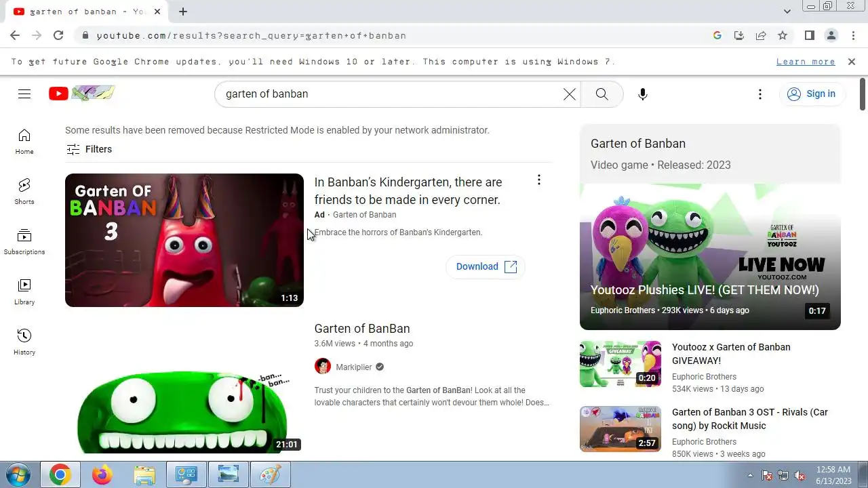
Task: Click the Chrome taskbar icon
Action: pos(60,474)
